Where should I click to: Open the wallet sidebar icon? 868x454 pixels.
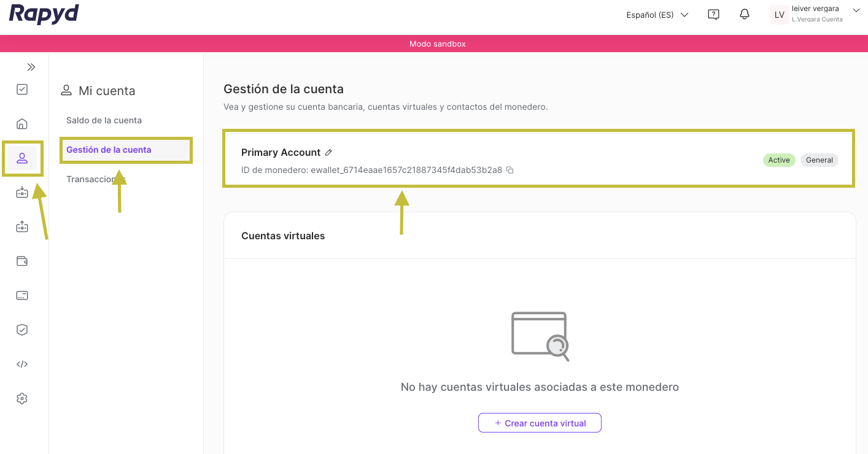tap(22, 261)
